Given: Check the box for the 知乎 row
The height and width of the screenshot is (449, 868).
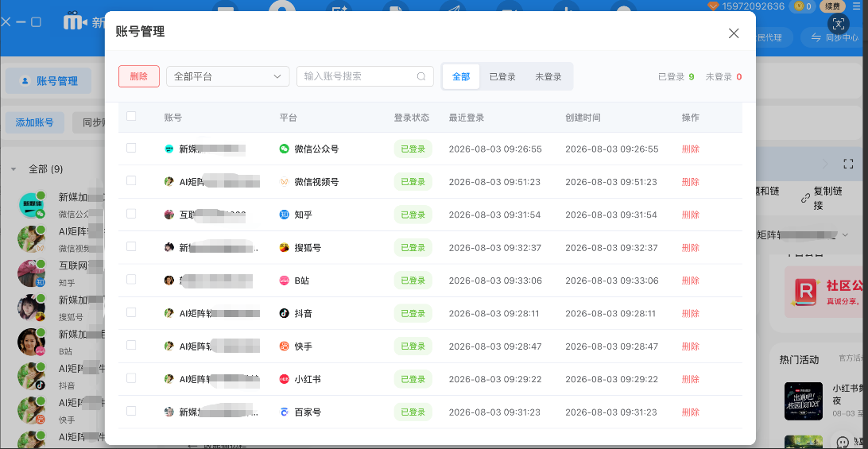Looking at the screenshot, I should tap(131, 214).
